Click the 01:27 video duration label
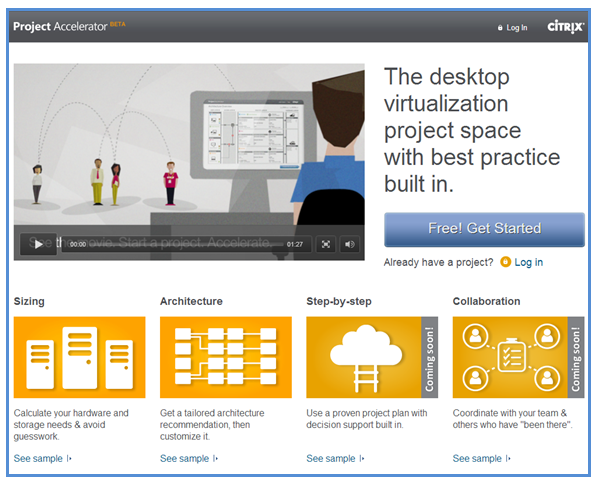599x483 pixels. (295, 244)
